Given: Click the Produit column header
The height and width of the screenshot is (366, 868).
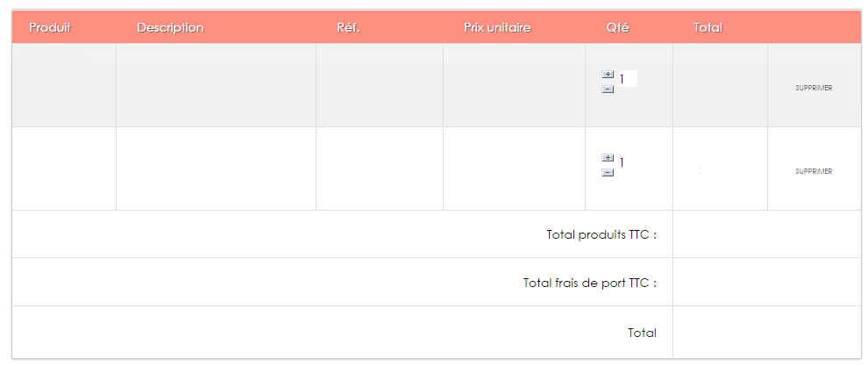Looking at the screenshot, I should (x=50, y=28).
